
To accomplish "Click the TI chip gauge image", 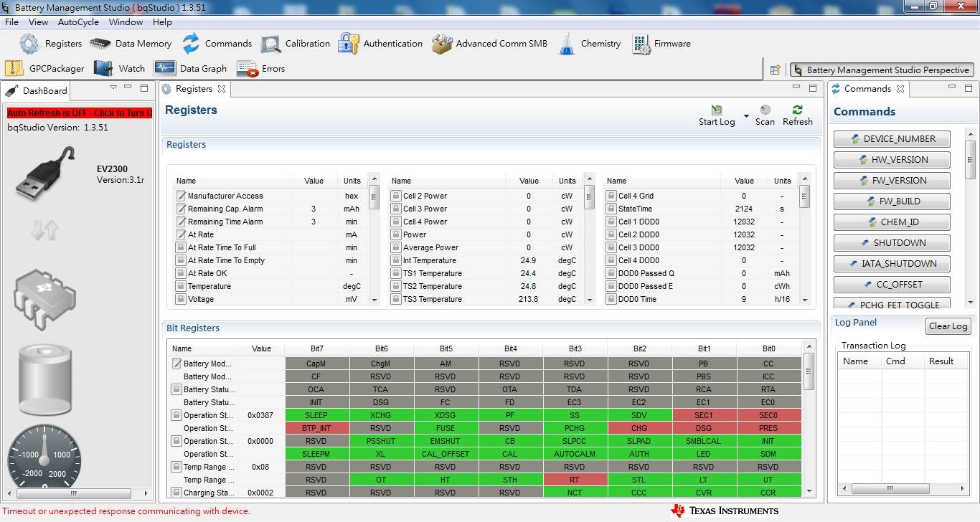I will [44, 301].
